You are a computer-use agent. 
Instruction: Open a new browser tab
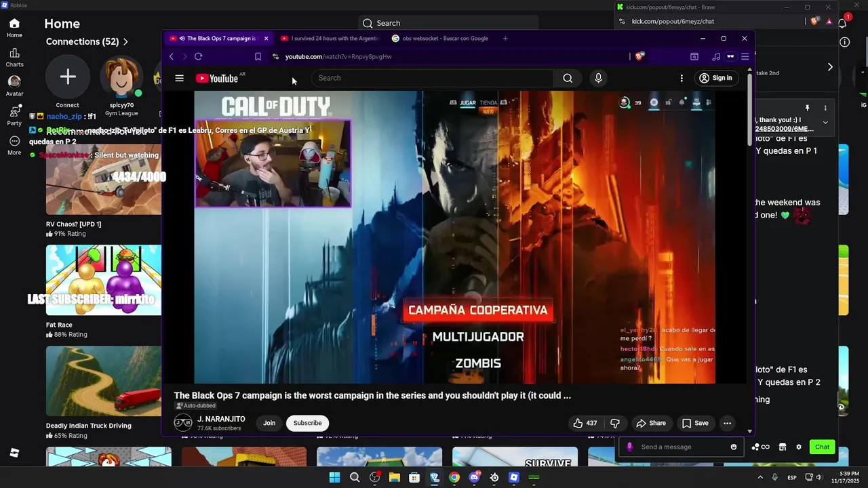click(x=505, y=39)
